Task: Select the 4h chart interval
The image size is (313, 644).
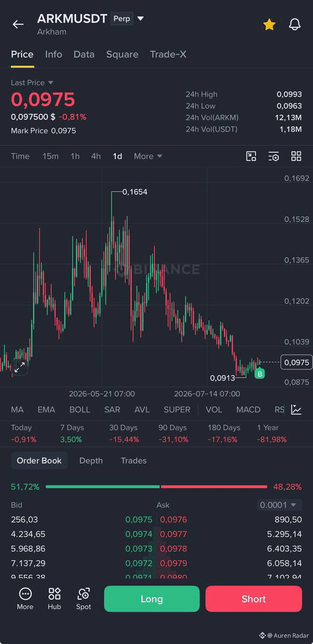Action: [96, 156]
